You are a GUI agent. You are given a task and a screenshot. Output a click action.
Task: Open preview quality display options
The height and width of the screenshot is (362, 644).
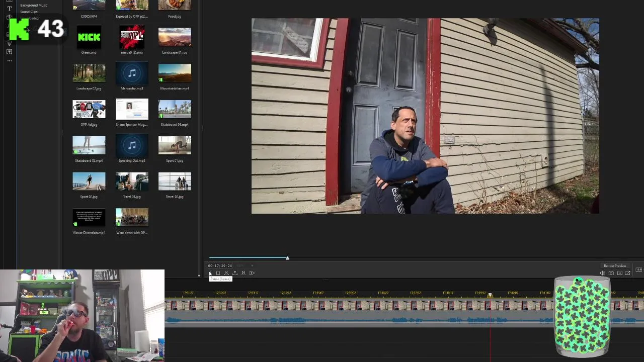[x=619, y=273]
